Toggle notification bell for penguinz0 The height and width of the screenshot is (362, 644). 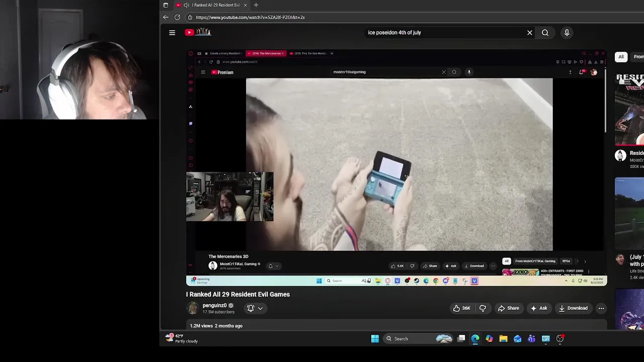[x=251, y=308]
